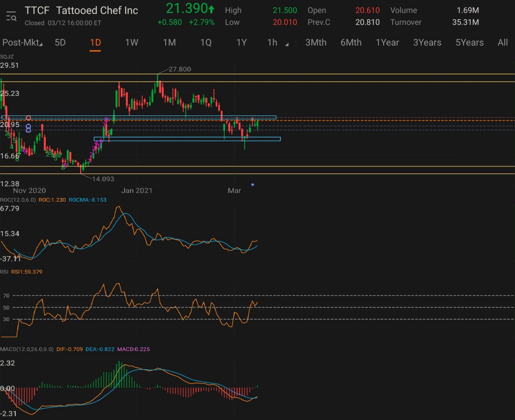
Task: Open the Post-Mkt session dropdown
Action: (23, 42)
